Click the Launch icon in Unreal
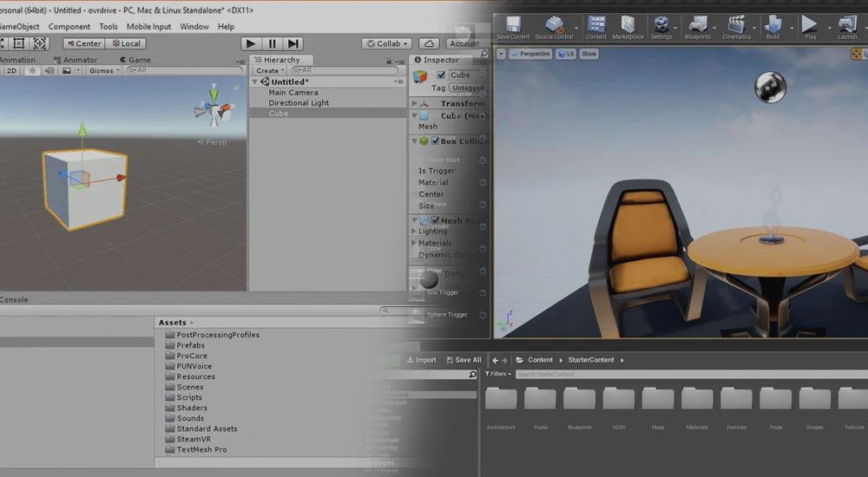 click(847, 28)
